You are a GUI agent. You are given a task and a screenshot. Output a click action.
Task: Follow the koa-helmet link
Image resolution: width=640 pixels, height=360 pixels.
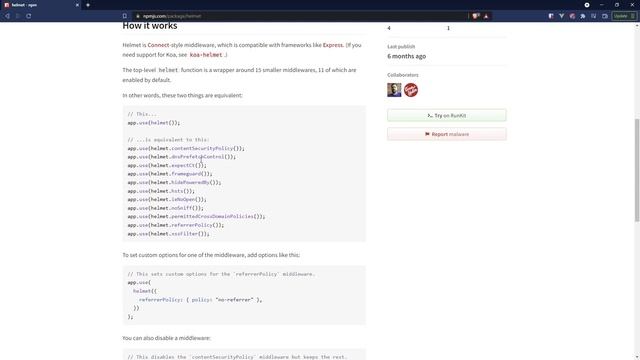(x=206, y=55)
